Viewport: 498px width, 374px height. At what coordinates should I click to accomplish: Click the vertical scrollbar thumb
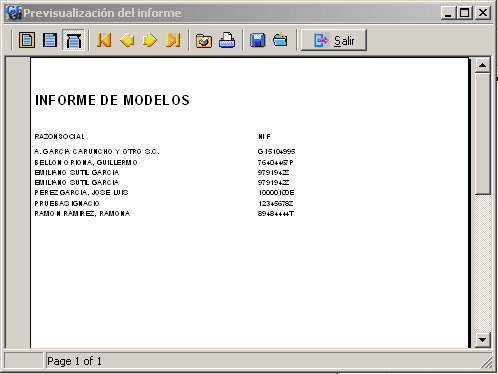(x=482, y=133)
